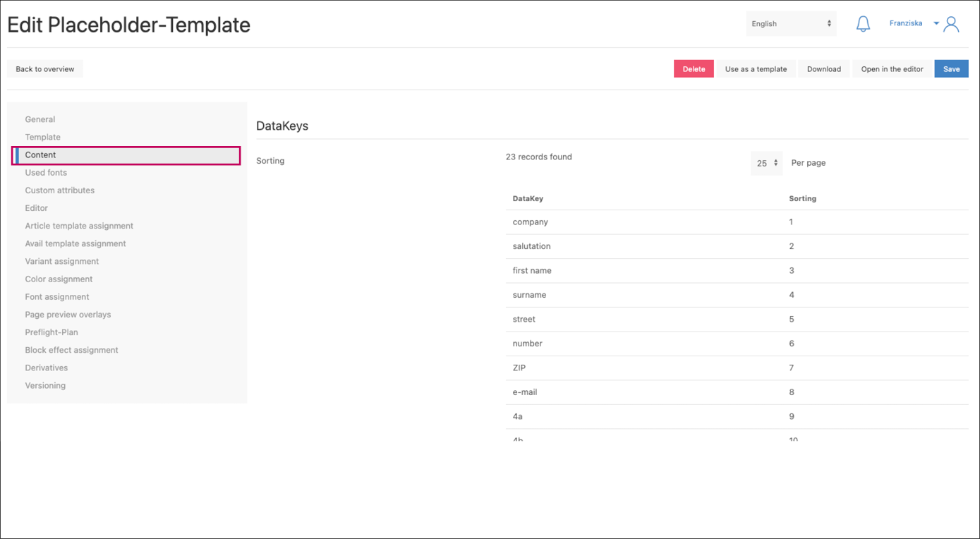Click Open in the editor
The width and height of the screenshot is (980, 539).
point(892,69)
